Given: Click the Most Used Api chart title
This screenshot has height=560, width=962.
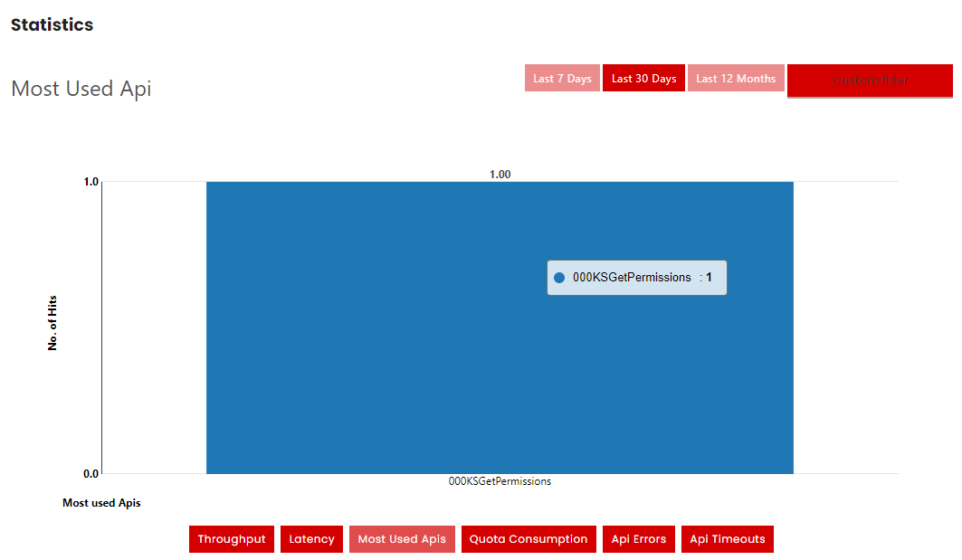Looking at the screenshot, I should (x=81, y=89).
